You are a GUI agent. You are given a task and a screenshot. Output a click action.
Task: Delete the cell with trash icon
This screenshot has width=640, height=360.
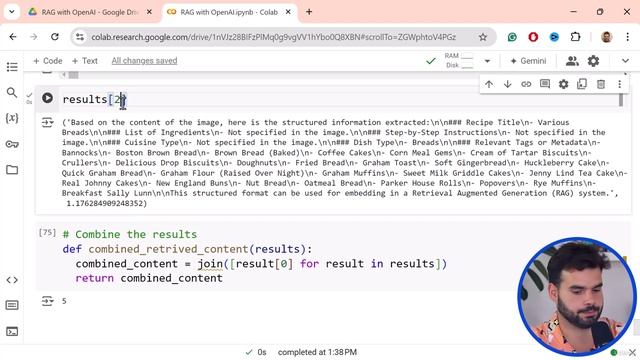click(x=601, y=84)
